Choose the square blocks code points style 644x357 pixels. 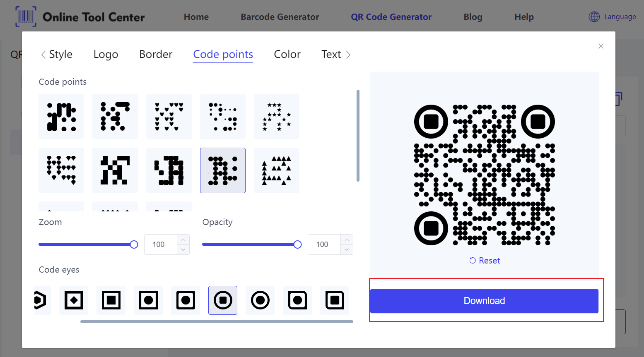[115, 170]
